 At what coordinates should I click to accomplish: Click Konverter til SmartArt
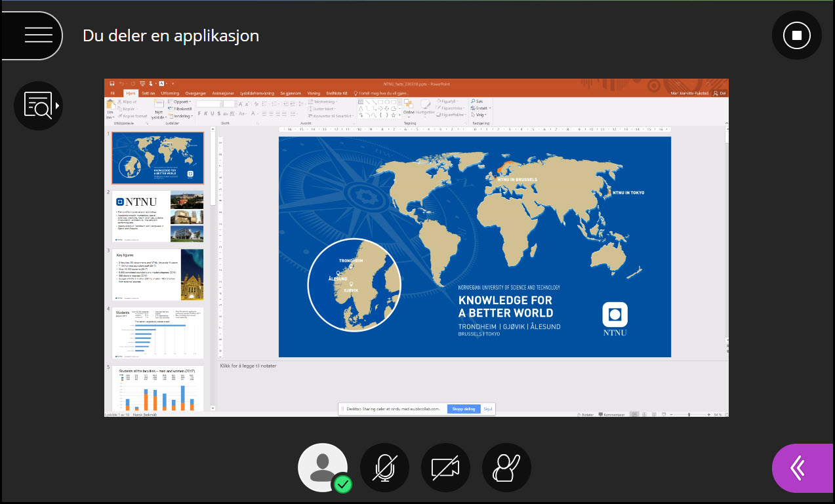[x=330, y=116]
